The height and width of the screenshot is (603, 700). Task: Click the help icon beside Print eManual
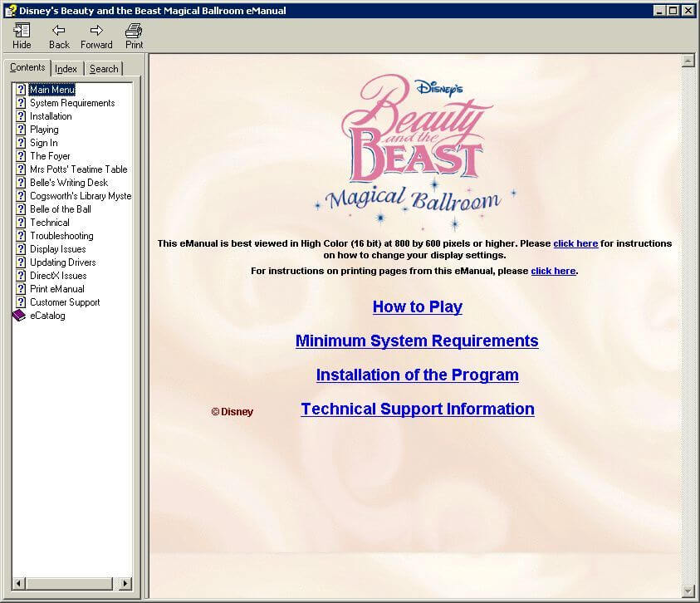click(x=21, y=289)
